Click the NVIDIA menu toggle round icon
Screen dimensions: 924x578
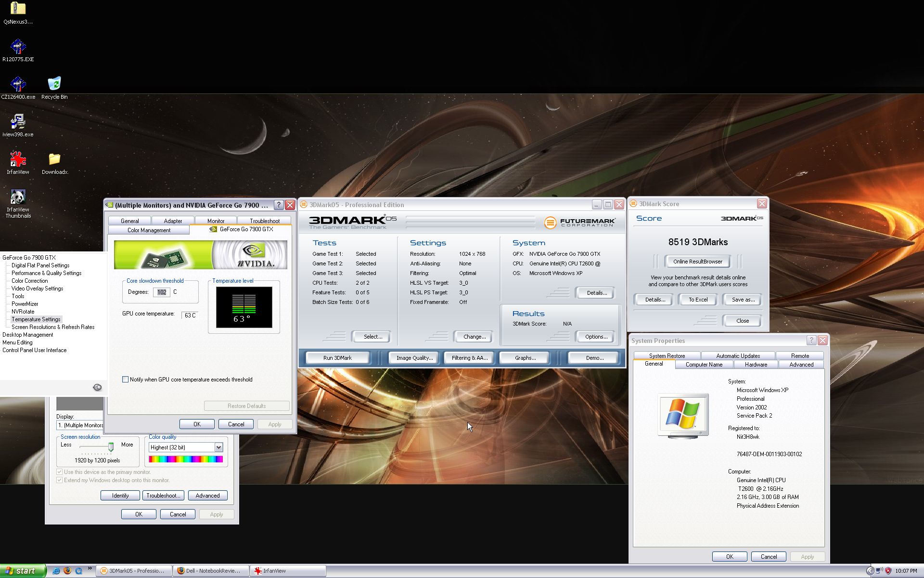(97, 387)
